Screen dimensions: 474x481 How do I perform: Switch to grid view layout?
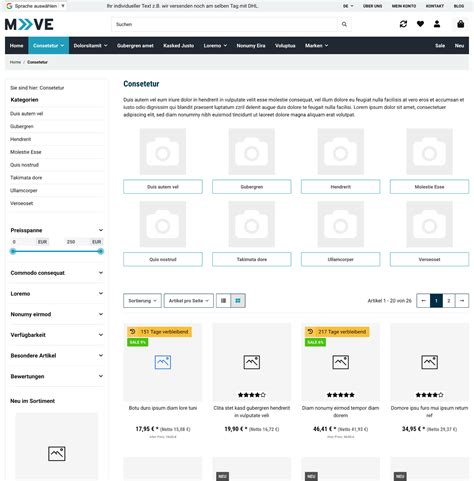point(238,301)
